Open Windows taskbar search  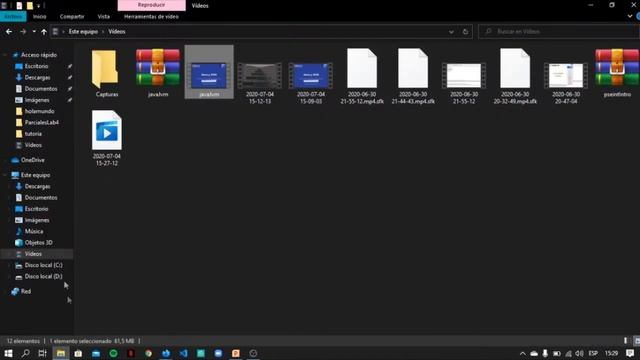tap(25, 353)
